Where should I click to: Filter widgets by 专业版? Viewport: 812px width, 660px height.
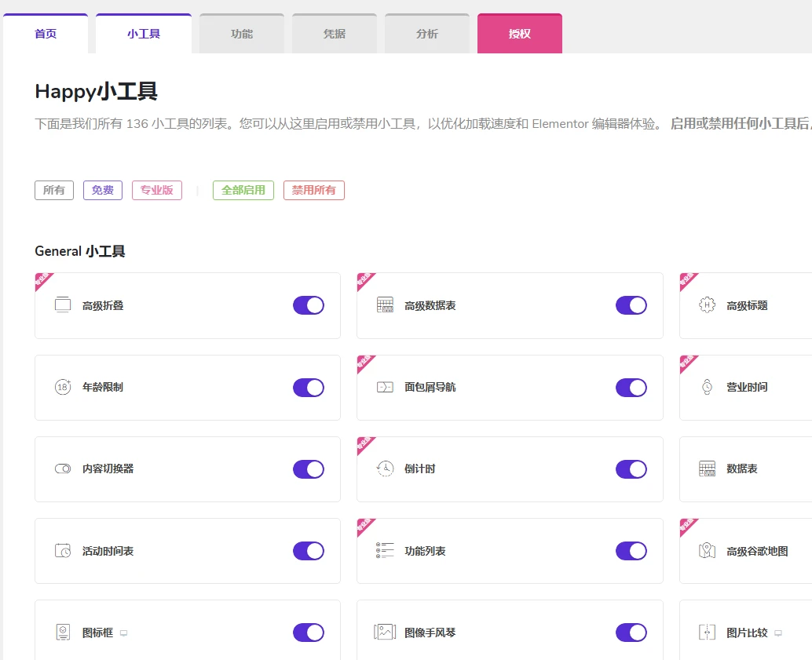pyautogui.click(x=156, y=190)
